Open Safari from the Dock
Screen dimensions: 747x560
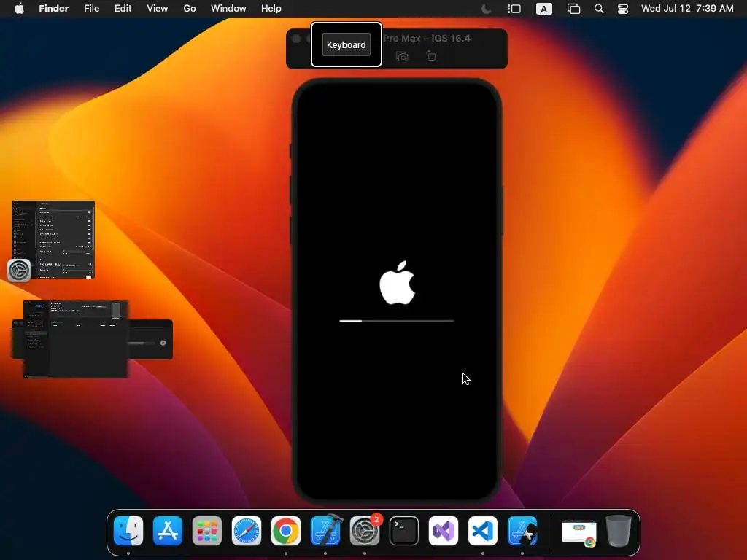click(247, 531)
